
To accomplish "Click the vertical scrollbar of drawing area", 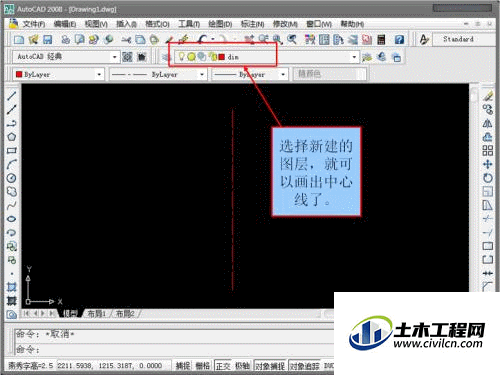I will pyautogui.click(x=474, y=187).
